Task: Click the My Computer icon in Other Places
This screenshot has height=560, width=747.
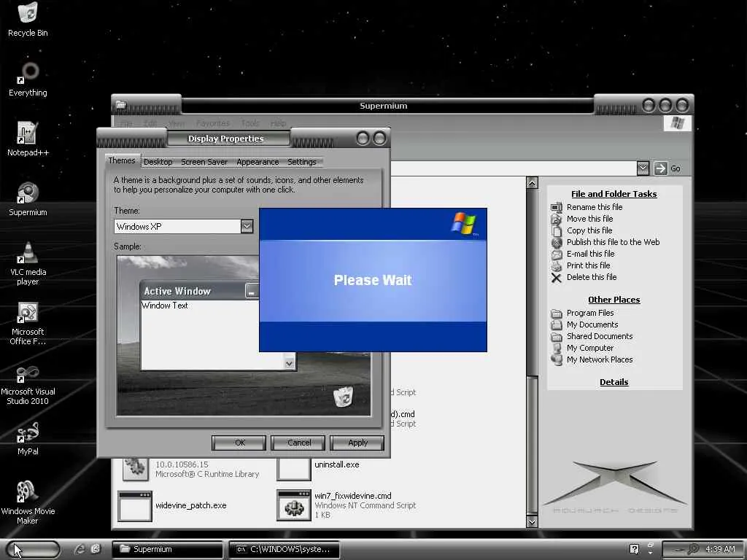Action: pyautogui.click(x=557, y=348)
